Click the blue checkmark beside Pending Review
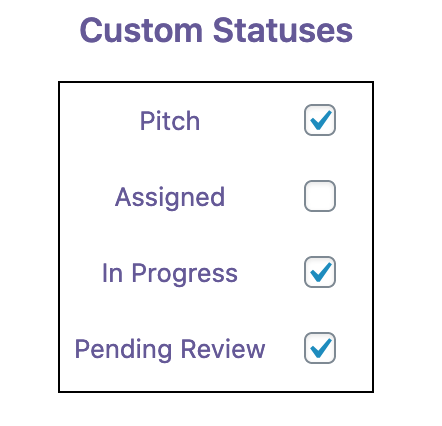 click(321, 348)
